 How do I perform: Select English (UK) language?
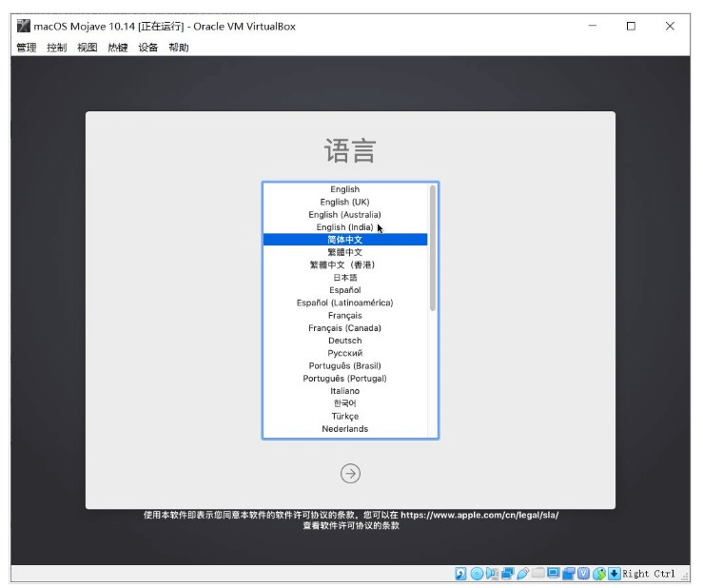tap(344, 202)
